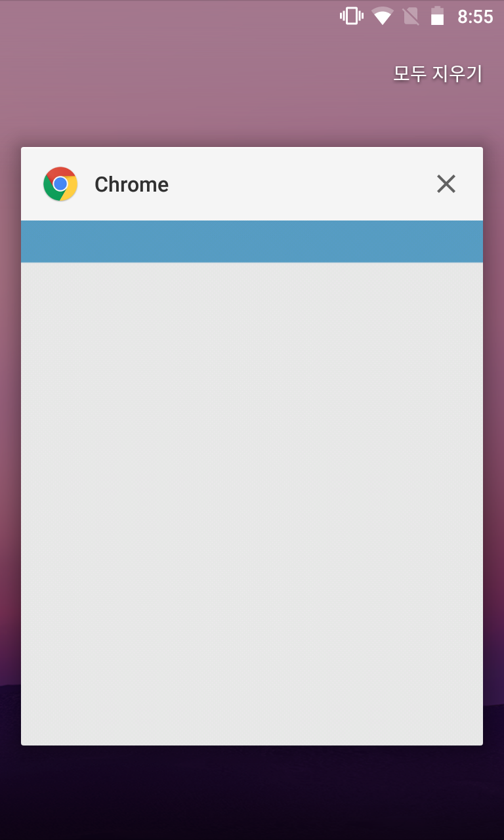Screen dimensions: 504x840
Task: Open Chrome via its title text
Action: click(x=131, y=184)
